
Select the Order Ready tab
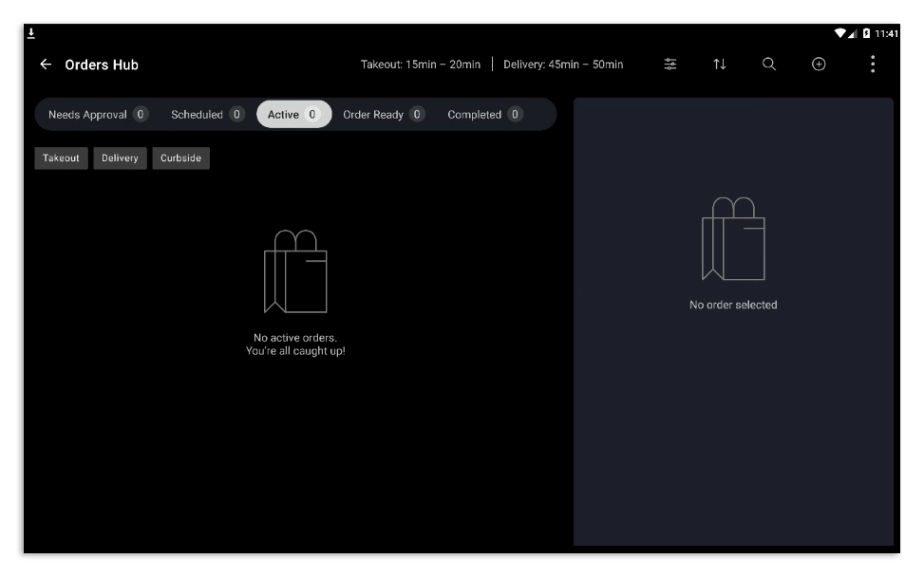click(379, 114)
